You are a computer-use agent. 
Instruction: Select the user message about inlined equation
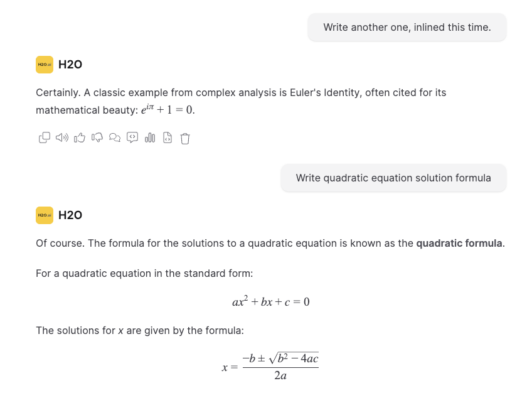(x=407, y=27)
